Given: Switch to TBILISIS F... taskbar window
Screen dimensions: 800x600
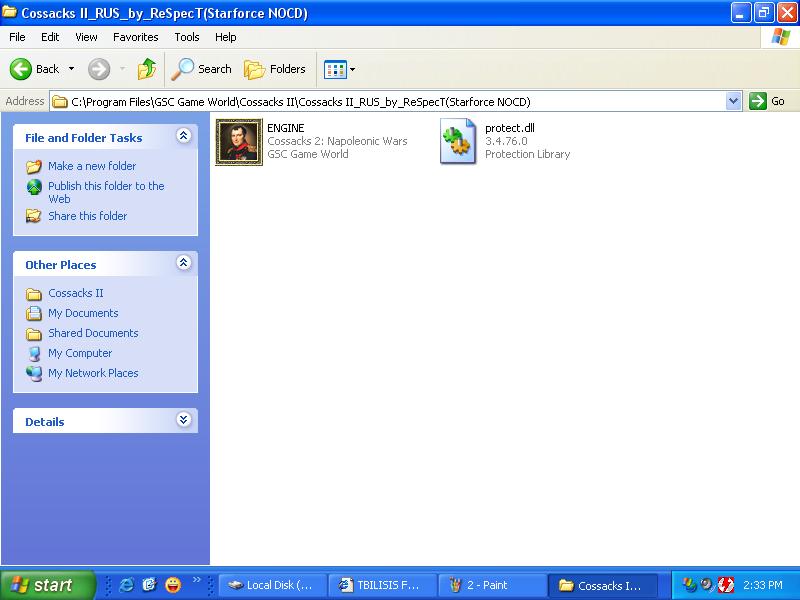Looking at the screenshot, I should click(x=383, y=586).
